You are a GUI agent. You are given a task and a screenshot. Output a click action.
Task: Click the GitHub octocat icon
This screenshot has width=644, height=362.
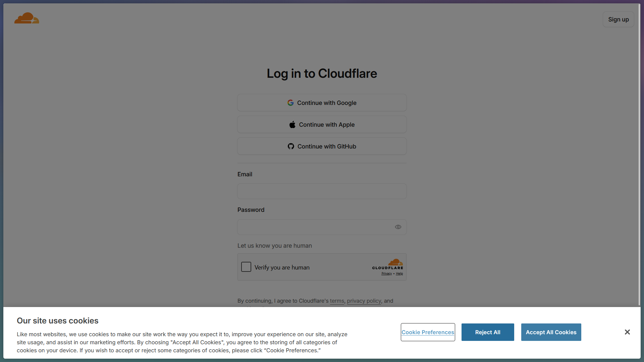(291, 146)
